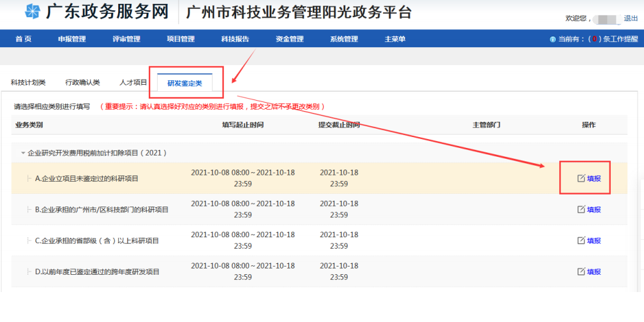The height and width of the screenshot is (322, 644).
Task: Open the 评审管理 menu
Action: click(126, 40)
